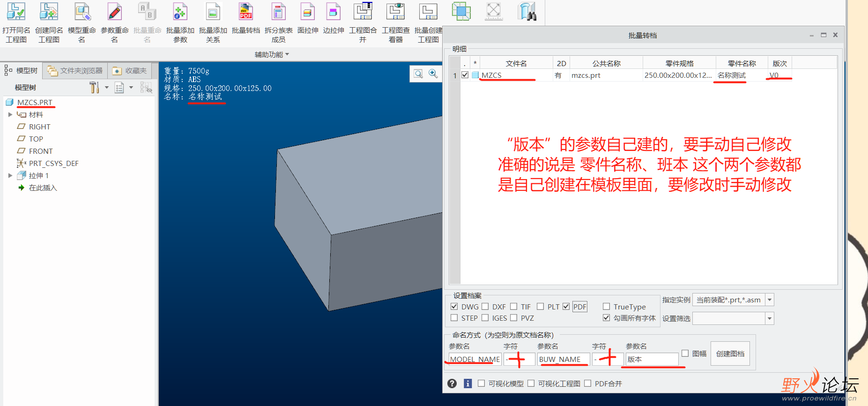Click the model tree settings hammer icon

click(94, 87)
